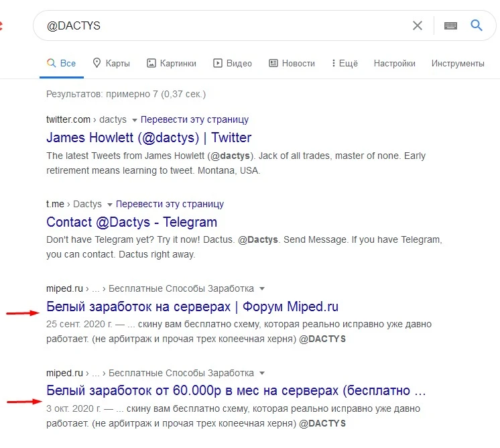The height and width of the screenshot is (448, 500).
Task: Switch to the Все tab
Action: (62, 63)
